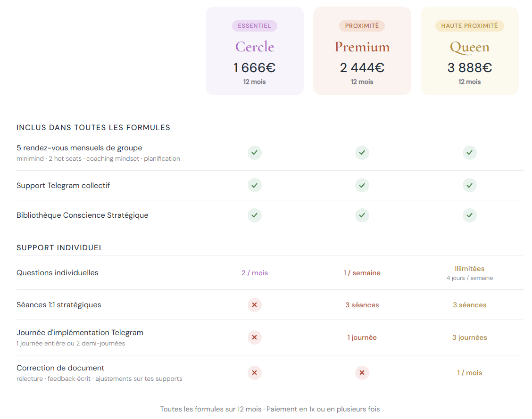Click Illimitées under Queen individual questions
The height and width of the screenshot is (419, 532).
pos(470,269)
